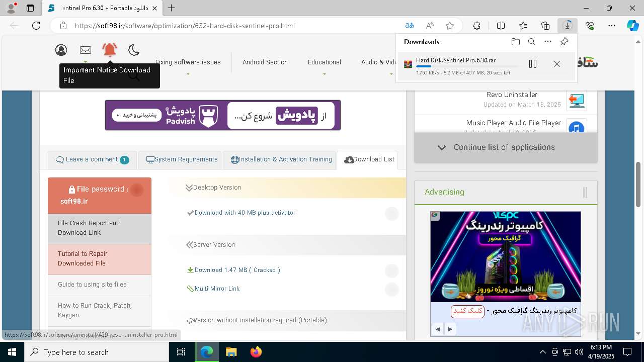Expand Continue list of applications
644x362 pixels.
pyautogui.click(x=506, y=147)
